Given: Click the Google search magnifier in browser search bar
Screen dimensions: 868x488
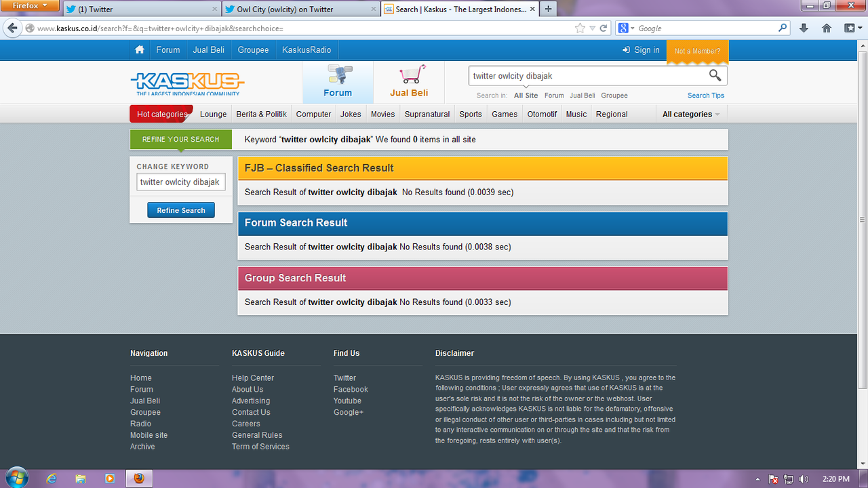Looking at the screenshot, I should click(783, 28).
